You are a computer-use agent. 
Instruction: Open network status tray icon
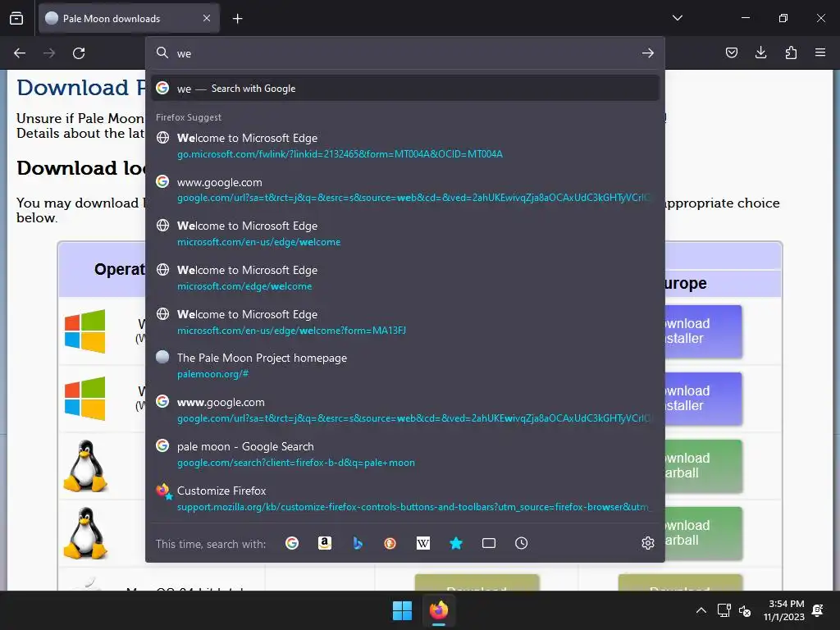tap(724, 610)
